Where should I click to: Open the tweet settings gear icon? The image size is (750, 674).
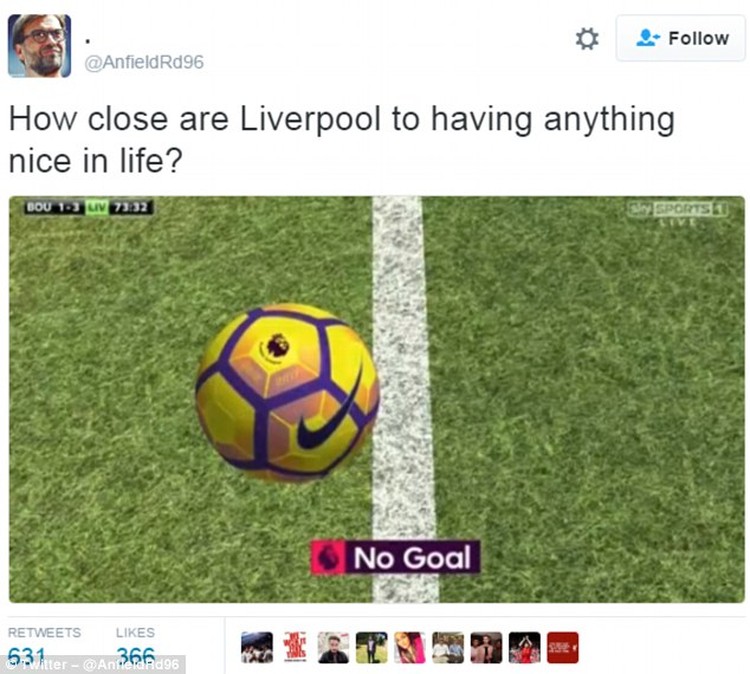[587, 39]
